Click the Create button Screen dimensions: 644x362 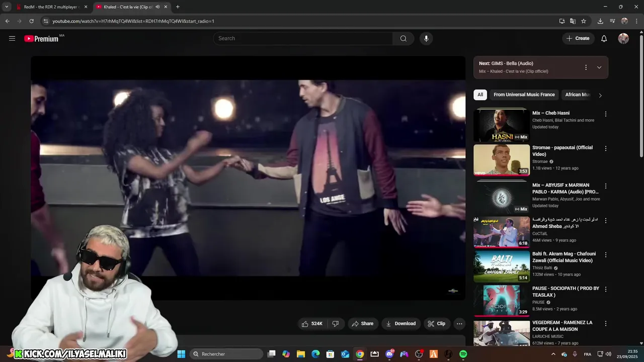pyautogui.click(x=578, y=39)
